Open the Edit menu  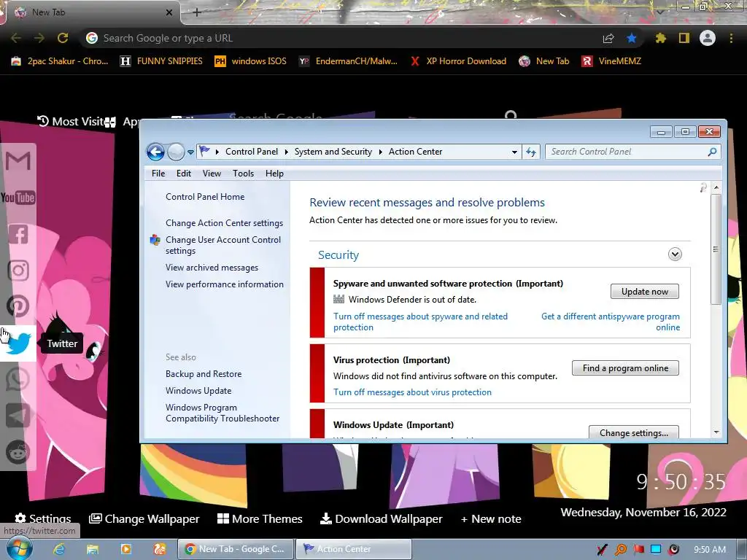coord(183,174)
